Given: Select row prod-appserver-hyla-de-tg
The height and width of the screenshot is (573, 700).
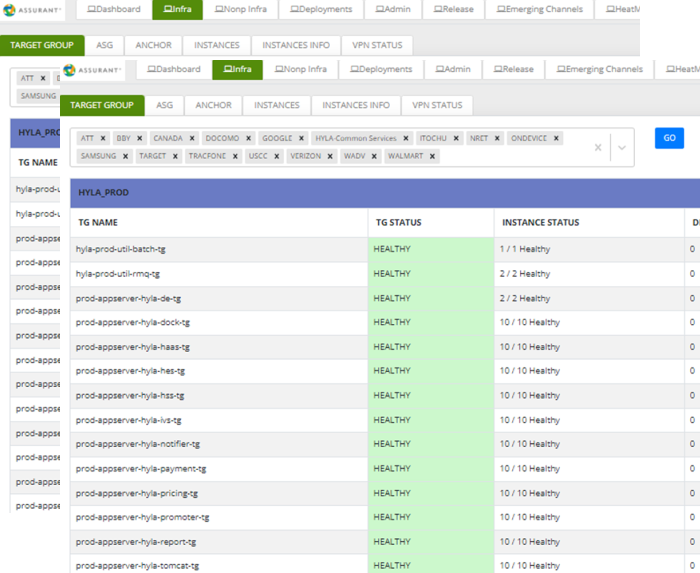Looking at the screenshot, I should pyautogui.click(x=385, y=298).
